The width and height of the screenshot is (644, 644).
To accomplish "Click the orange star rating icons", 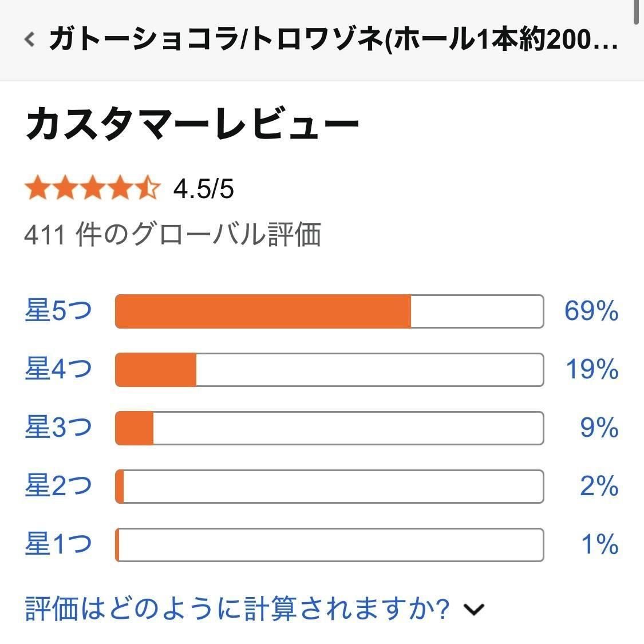I will point(92,188).
